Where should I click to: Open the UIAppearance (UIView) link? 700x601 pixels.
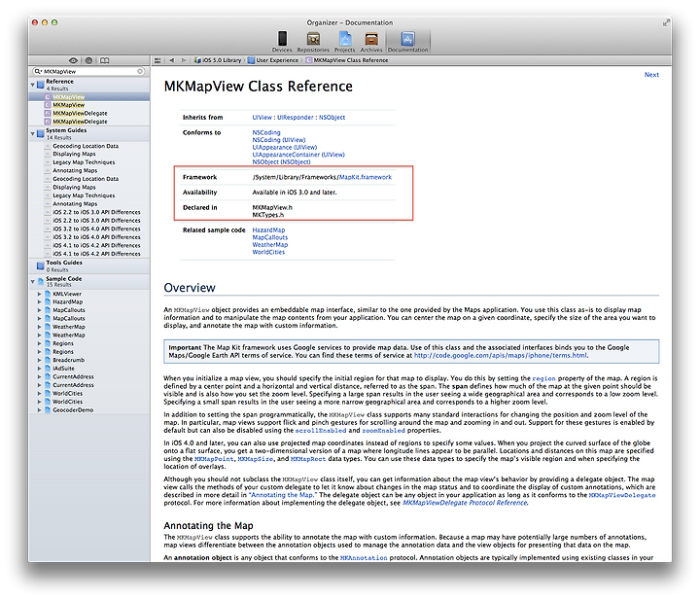284,148
